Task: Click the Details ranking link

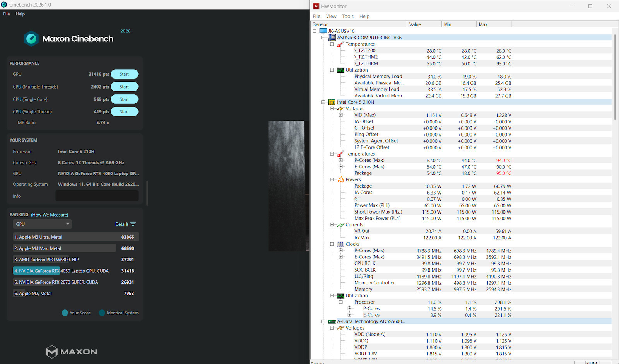Action: 122,224
